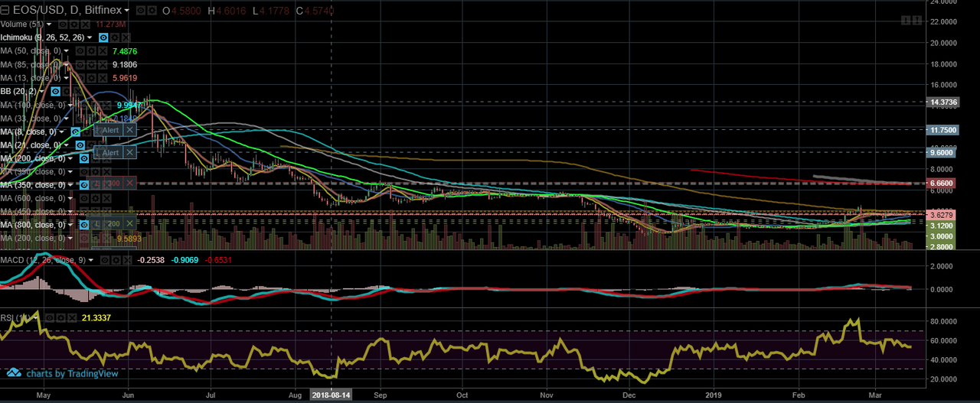This screenshot has width=980, height=403.
Task: Click the lower Alert label on chart
Action: [x=110, y=152]
